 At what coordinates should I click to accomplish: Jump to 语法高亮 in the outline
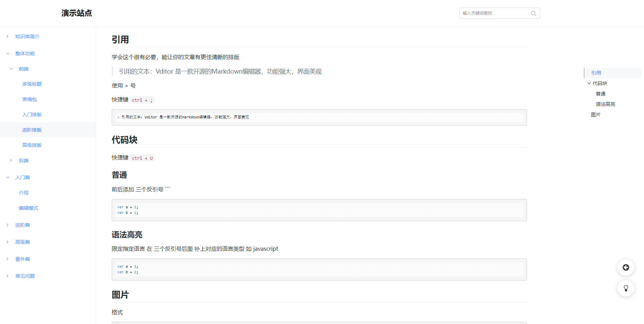605,104
